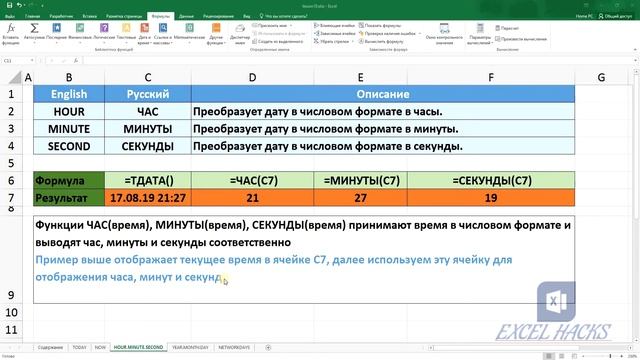Click the Calculate Sheet command
640x360 pixels.
tap(521, 39)
